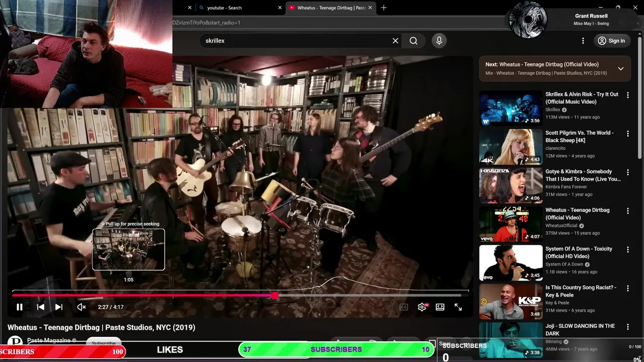Toggle closed captions CC button
Image resolution: width=644 pixels, height=362 pixels.
pos(404,307)
